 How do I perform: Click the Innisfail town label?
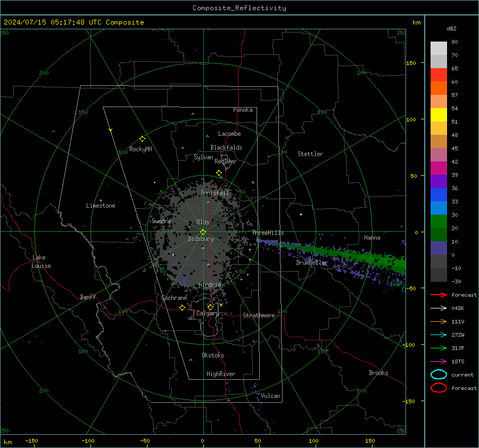[x=214, y=193]
